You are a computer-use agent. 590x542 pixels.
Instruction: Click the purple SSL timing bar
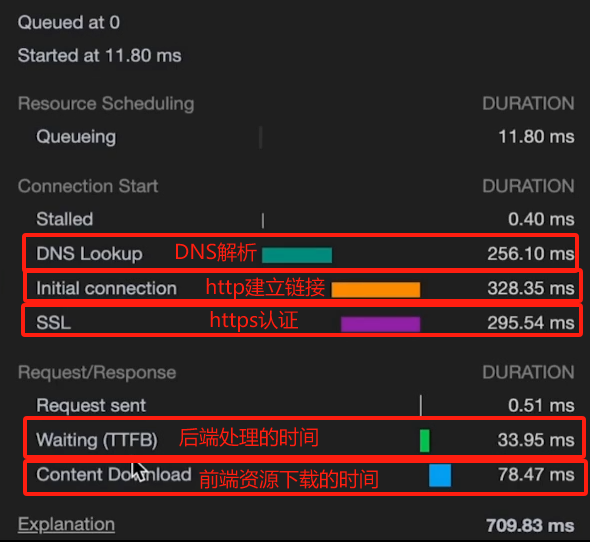(x=380, y=324)
